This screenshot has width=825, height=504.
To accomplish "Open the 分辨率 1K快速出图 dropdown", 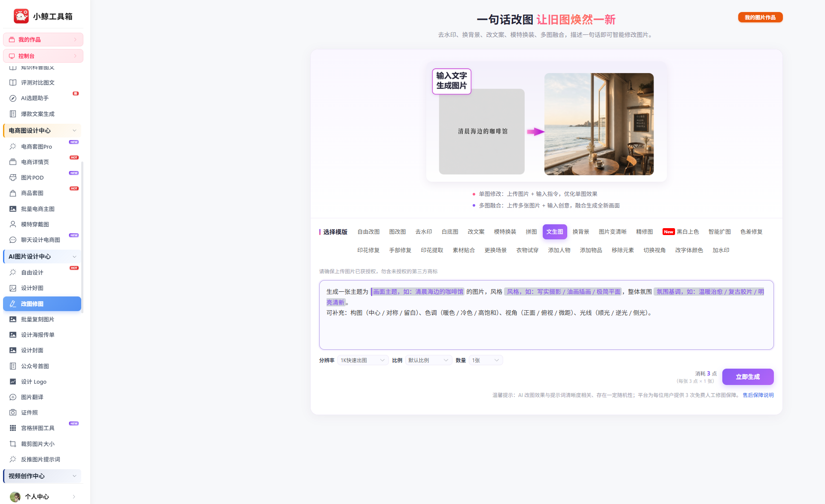I will [363, 360].
